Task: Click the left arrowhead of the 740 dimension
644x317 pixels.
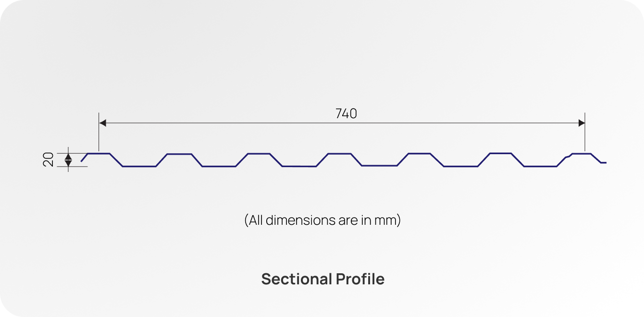Action: [102, 123]
